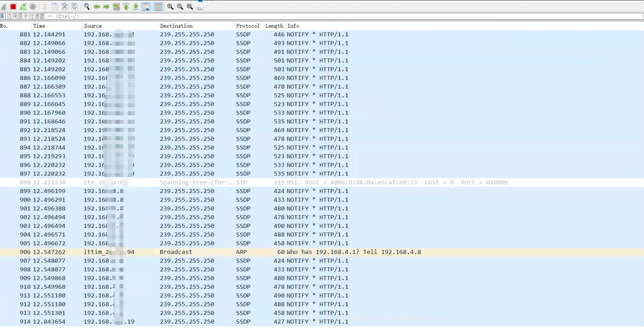Click 'Who has 192.168.4.1? Tell 192.168.4.8'

pyautogui.click(x=354, y=252)
